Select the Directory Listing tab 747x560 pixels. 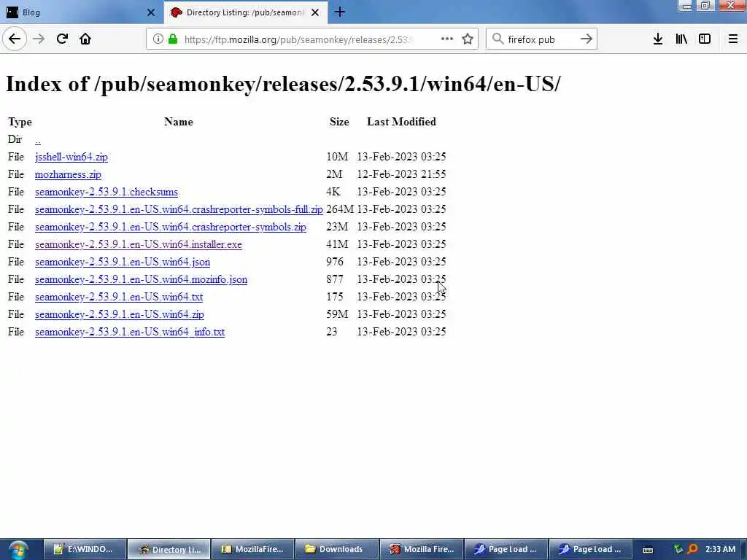pyautogui.click(x=246, y=12)
